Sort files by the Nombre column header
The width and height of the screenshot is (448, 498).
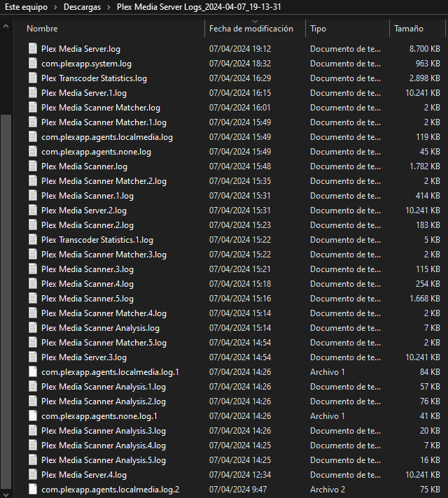42,29
